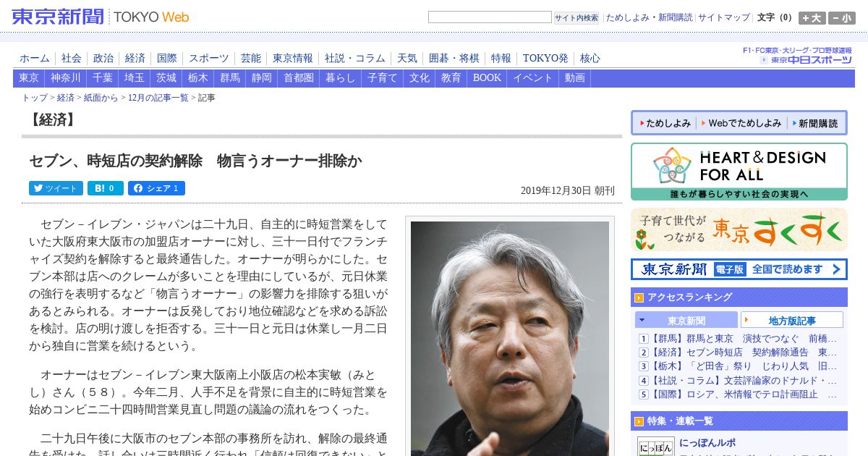This screenshot has height=456, width=868.
Task: Open the 核心 section
Action: click(x=590, y=58)
